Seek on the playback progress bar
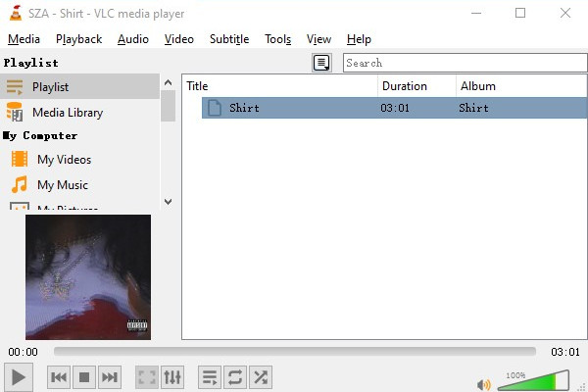The width and height of the screenshot is (588, 392). click(x=295, y=352)
